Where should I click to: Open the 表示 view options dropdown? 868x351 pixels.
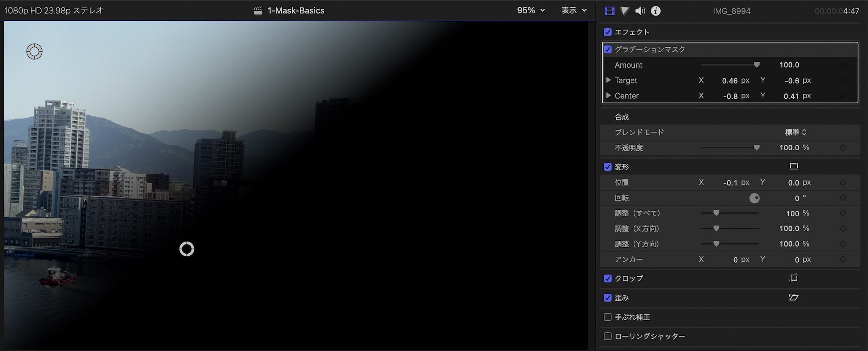coord(574,10)
